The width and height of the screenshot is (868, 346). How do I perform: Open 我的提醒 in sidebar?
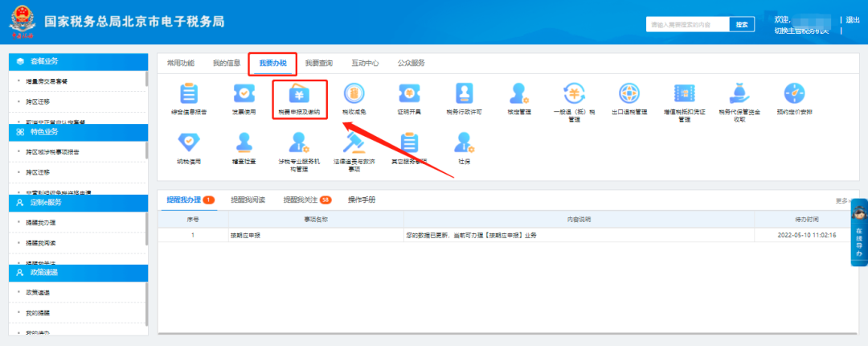pyautogui.click(x=38, y=313)
